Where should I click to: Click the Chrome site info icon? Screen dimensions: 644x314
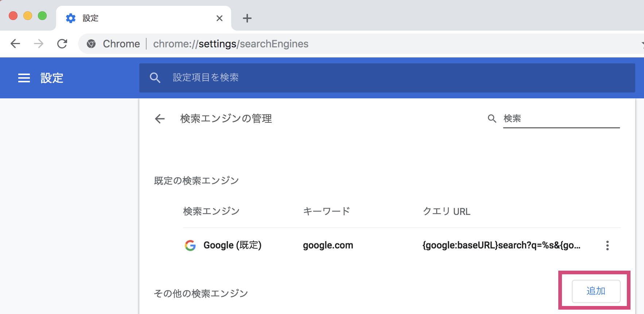click(x=91, y=44)
